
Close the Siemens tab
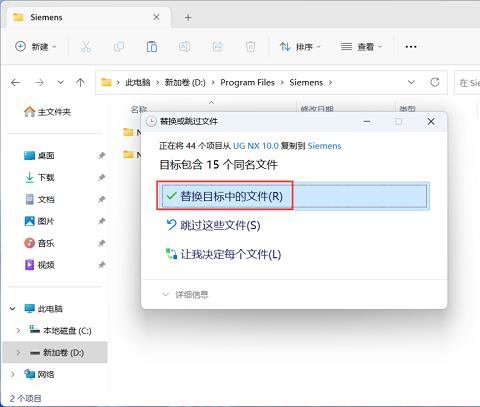pyautogui.click(x=156, y=17)
